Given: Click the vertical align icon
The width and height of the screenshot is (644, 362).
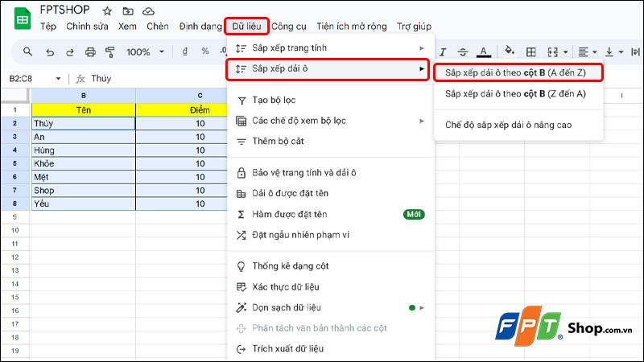Looking at the screenshot, I should point(609,52).
